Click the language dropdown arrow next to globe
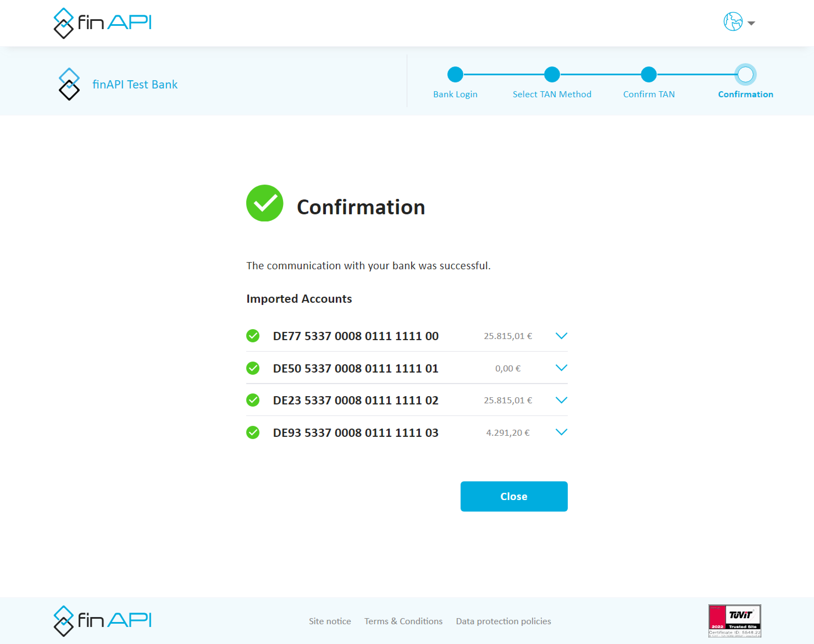Viewport: 814px width, 644px height. (x=751, y=23)
